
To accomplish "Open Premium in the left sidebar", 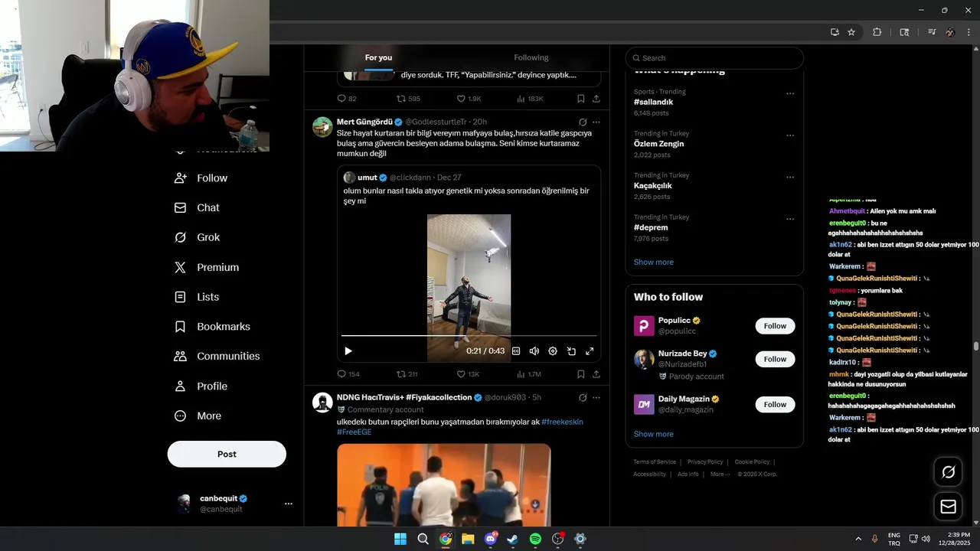I will (x=207, y=267).
